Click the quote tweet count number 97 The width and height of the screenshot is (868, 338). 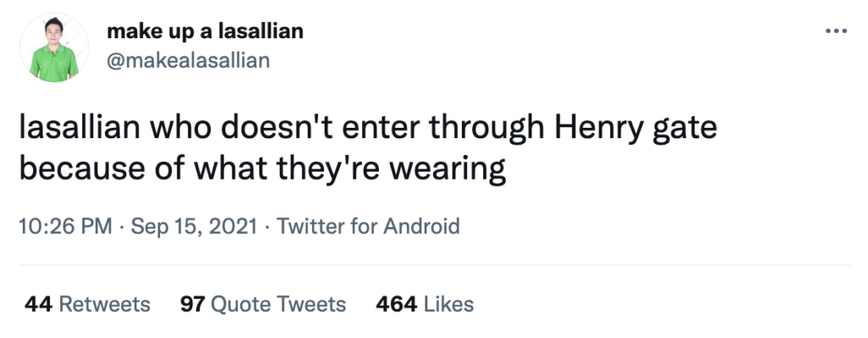[192, 304]
